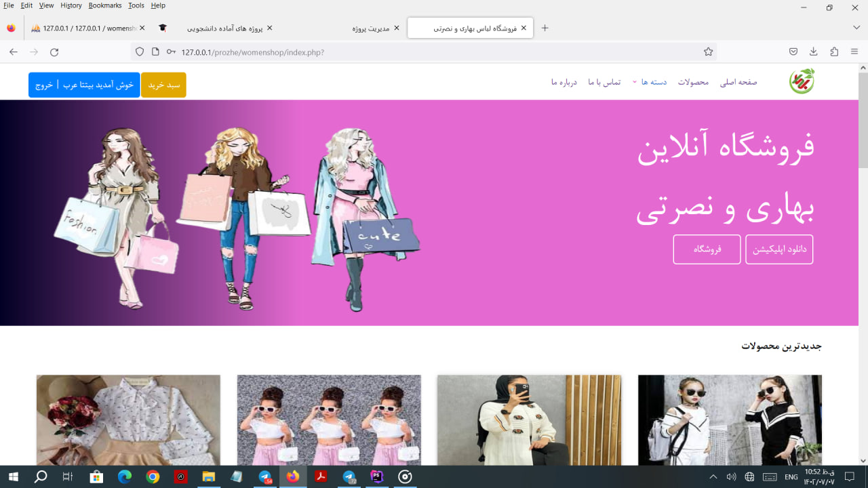This screenshot has width=868, height=488.
Task: Click the tracking protection shield icon
Action: pos(139,51)
